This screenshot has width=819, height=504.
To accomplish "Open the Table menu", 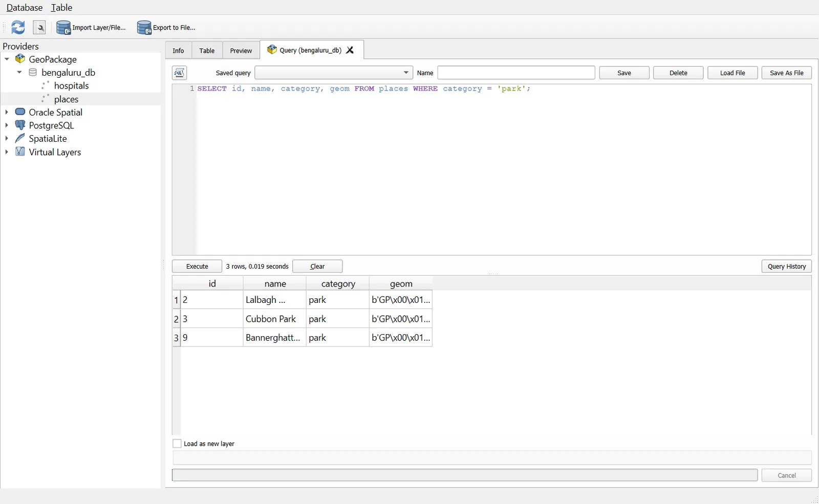I will click(61, 8).
